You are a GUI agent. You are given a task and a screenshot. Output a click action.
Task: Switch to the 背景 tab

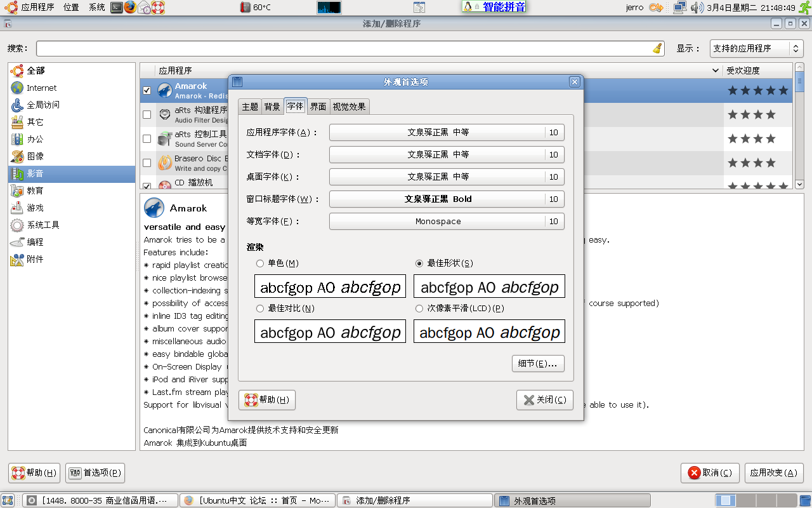click(272, 107)
